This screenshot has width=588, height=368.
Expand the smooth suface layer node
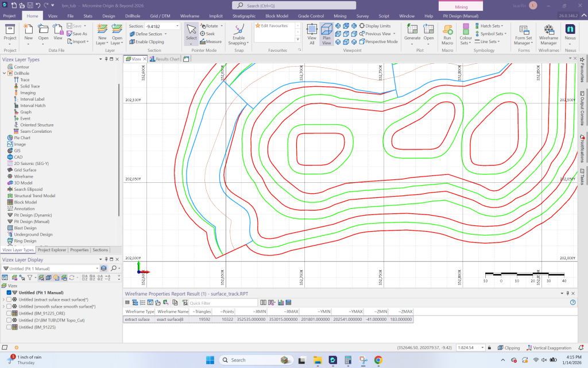(4, 306)
